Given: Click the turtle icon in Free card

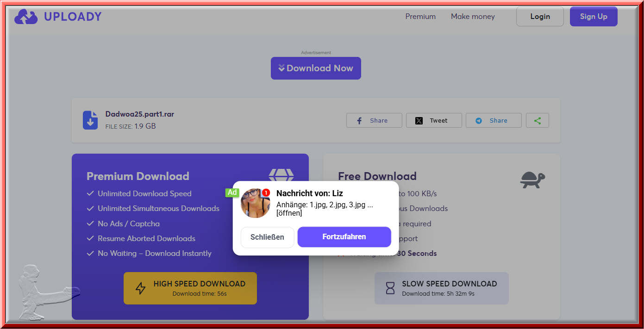Looking at the screenshot, I should coord(532,180).
